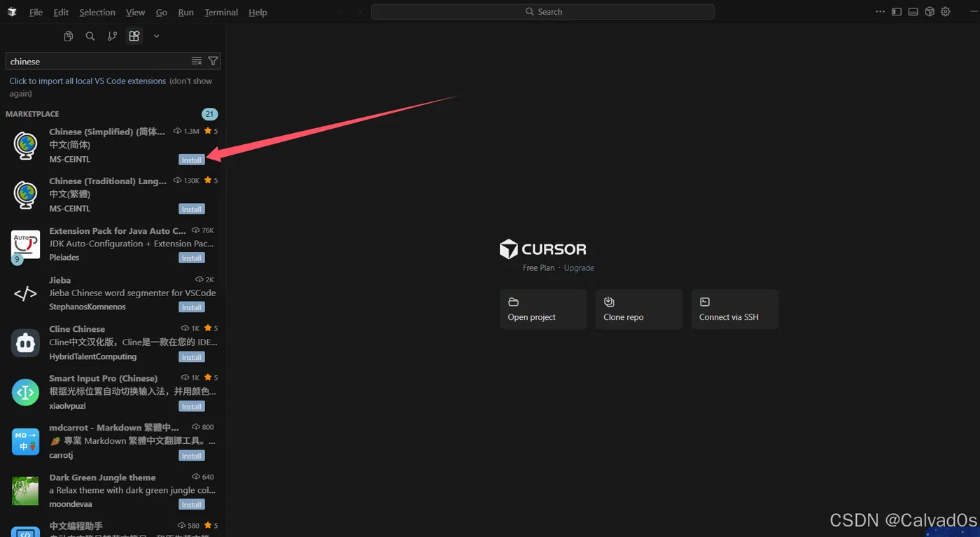
Task: Open the Help menu
Action: [x=258, y=12]
